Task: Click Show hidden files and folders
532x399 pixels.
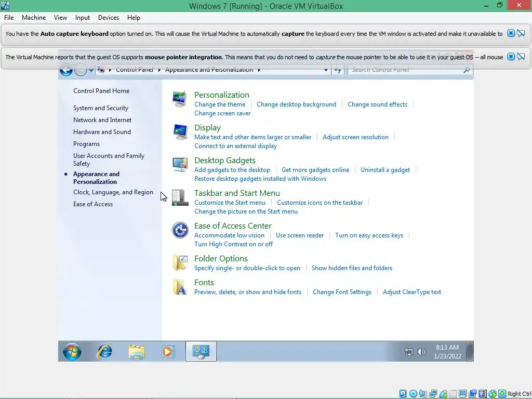Action: (352, 268)
